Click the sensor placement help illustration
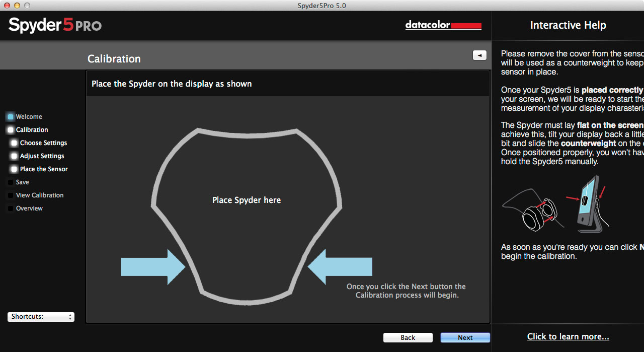 click(x=555, y=203)
